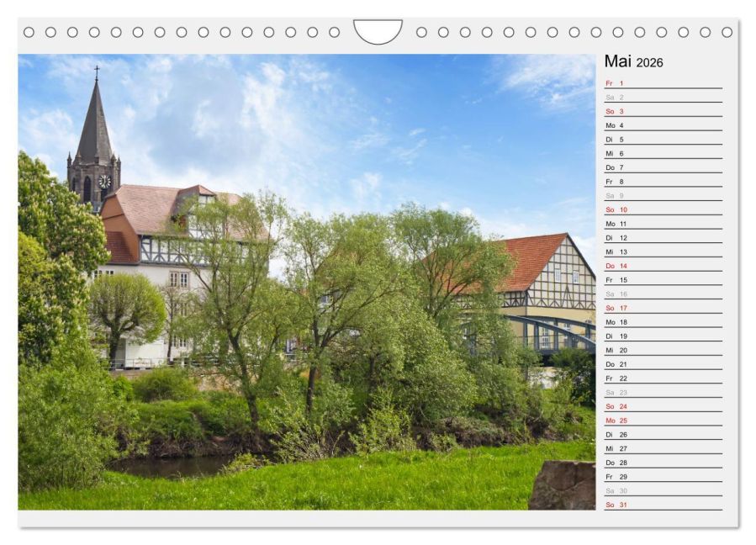This screenshot has width=756, height=545.
Task: Select the Fr 1 date row
Action: tap(663, 83)
